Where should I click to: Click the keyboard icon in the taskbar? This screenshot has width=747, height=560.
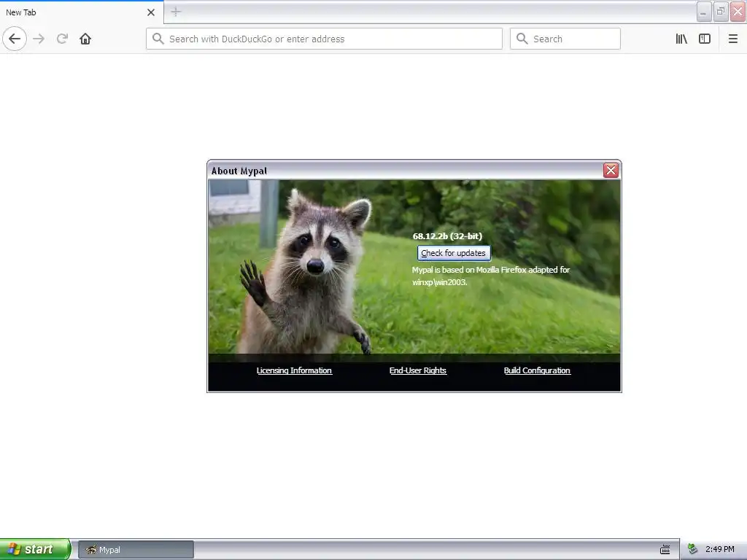(x=665, y=550)
